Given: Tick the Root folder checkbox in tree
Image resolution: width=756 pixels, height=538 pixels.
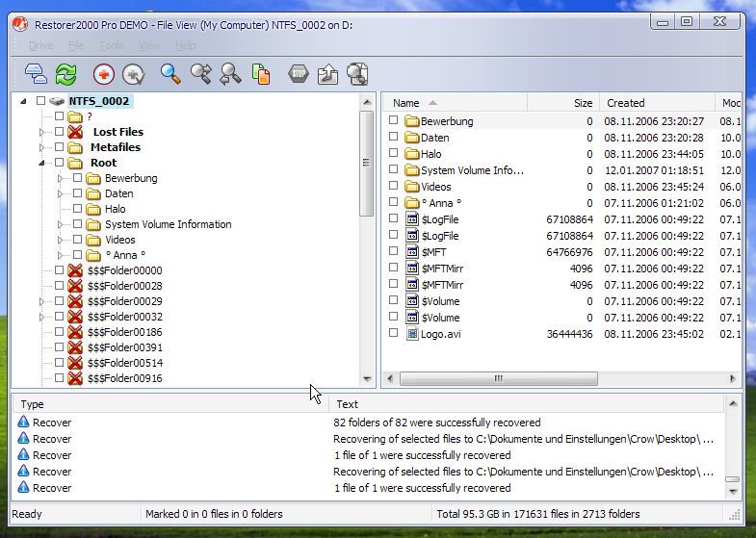Looking at the screenshot, I should 60,163.
